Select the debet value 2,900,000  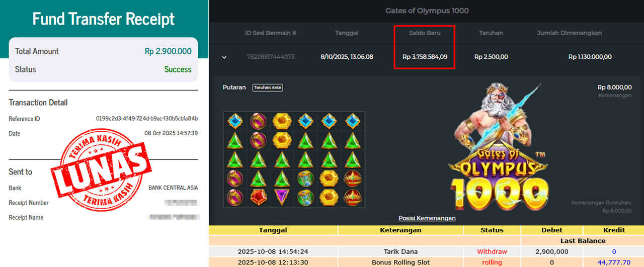tap(552, 251)
